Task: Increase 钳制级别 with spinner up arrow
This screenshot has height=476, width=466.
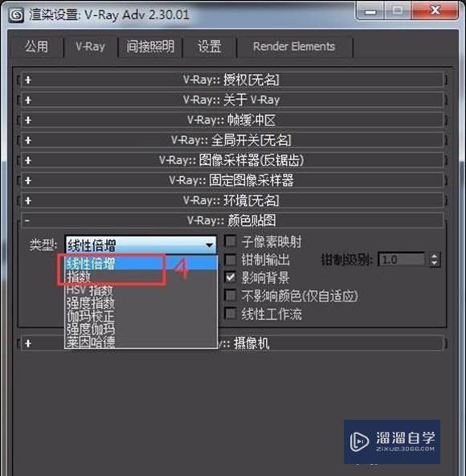Action: coord(434,256)
